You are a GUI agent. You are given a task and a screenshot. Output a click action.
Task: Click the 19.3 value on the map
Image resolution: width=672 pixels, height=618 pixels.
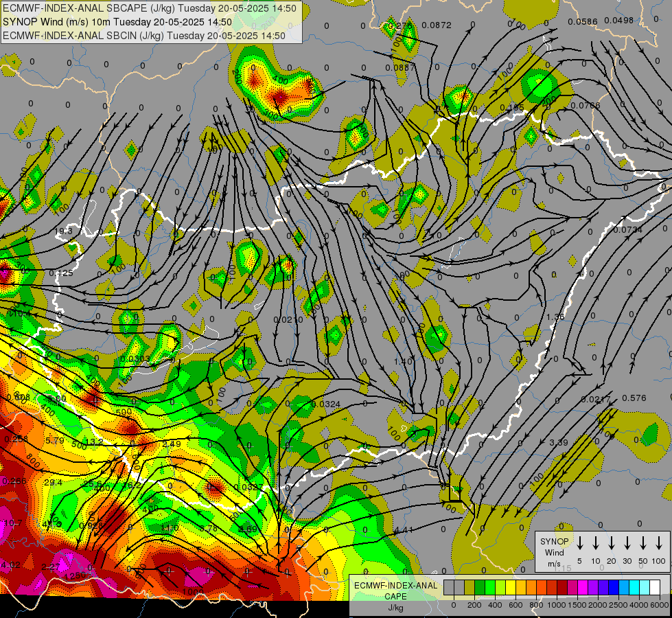pyautogui.click(x=63, y=231)
